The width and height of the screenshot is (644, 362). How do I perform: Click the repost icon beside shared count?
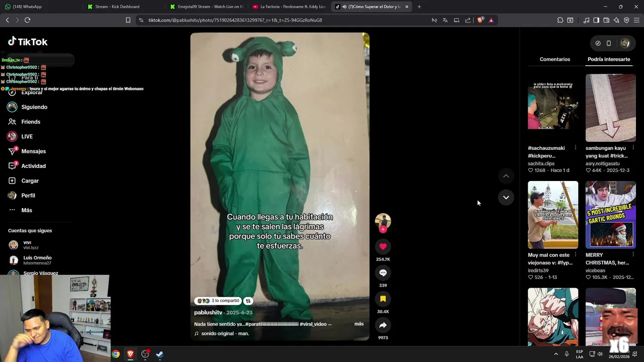tap(248, 301)
